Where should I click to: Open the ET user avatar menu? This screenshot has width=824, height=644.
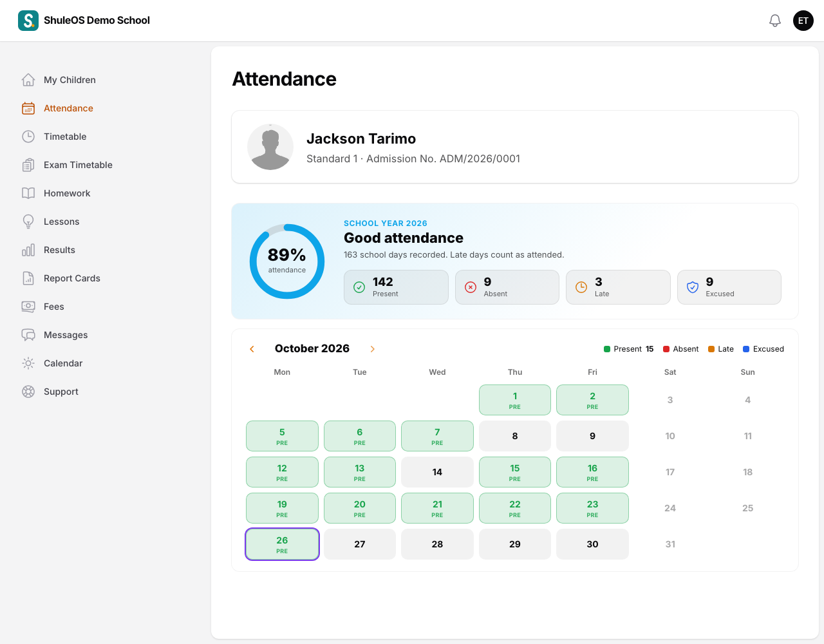coord(803,21)
